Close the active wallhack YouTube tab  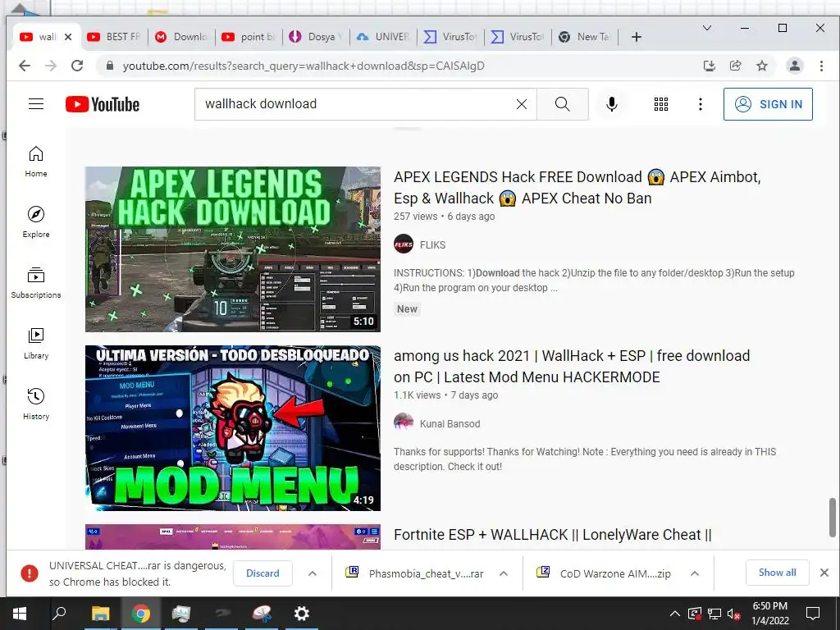68,37
